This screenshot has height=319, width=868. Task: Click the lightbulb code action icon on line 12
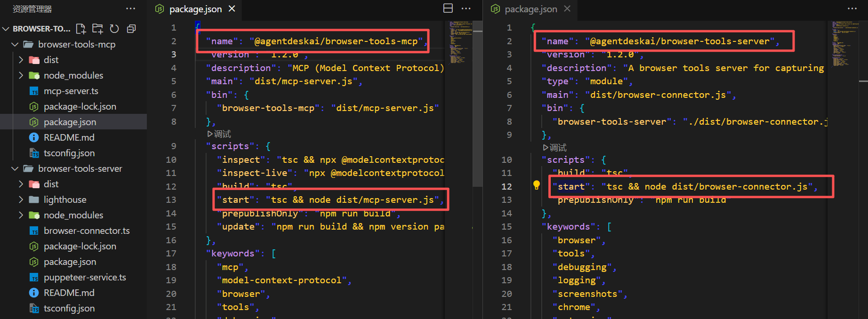coord(536,185)
